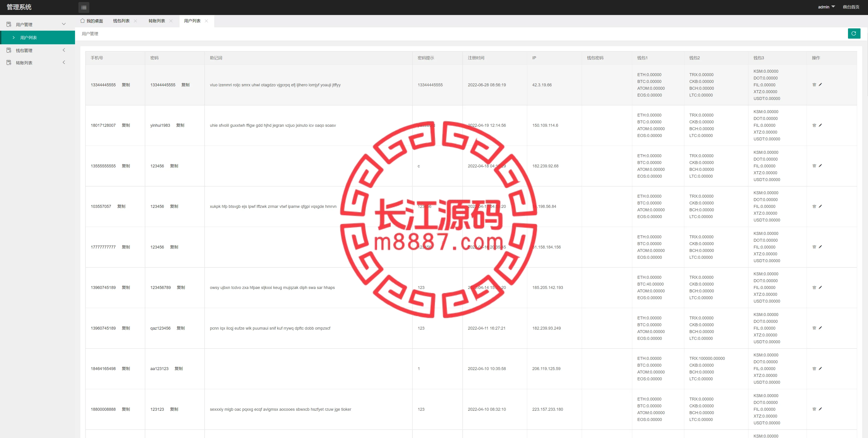Copy password 123123
Screen dimensions: 868x438
[x=174, y=409]
